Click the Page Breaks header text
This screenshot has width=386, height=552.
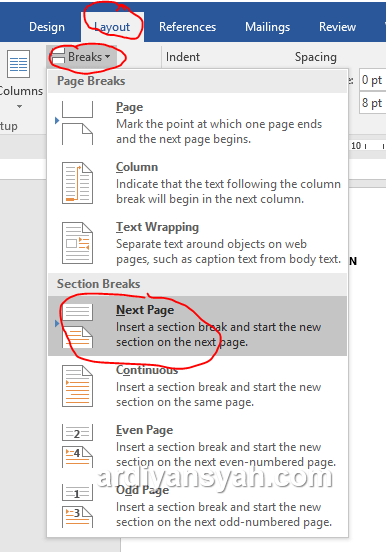click(91, 81)
